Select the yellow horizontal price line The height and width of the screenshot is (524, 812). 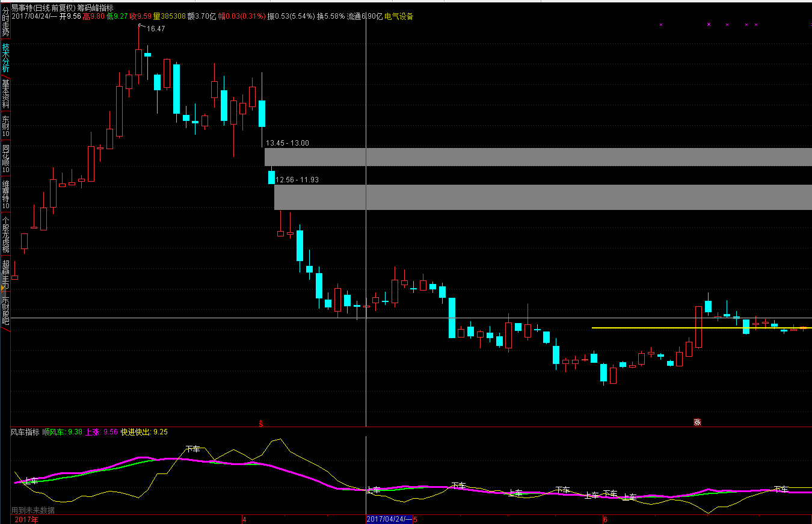pyautogui.click(x=702, y=328)
